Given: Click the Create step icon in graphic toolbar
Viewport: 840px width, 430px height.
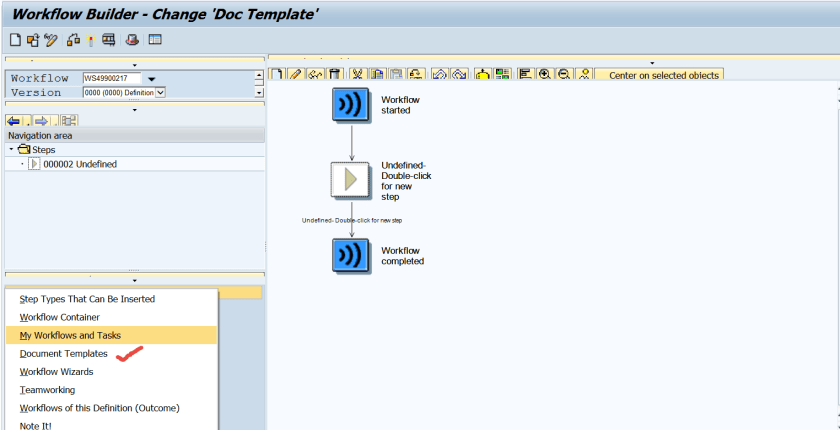Looking at the screenshot, I should (x=277, y=74).
